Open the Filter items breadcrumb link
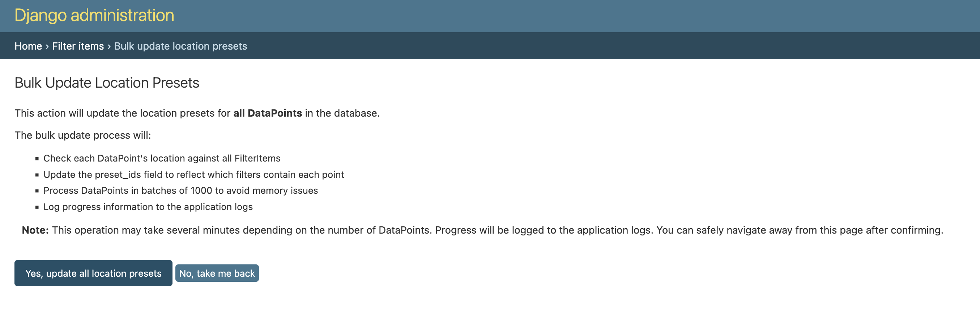Image resolution: width=980 pixels, height=318 pixels. click(x=78, y=46)
